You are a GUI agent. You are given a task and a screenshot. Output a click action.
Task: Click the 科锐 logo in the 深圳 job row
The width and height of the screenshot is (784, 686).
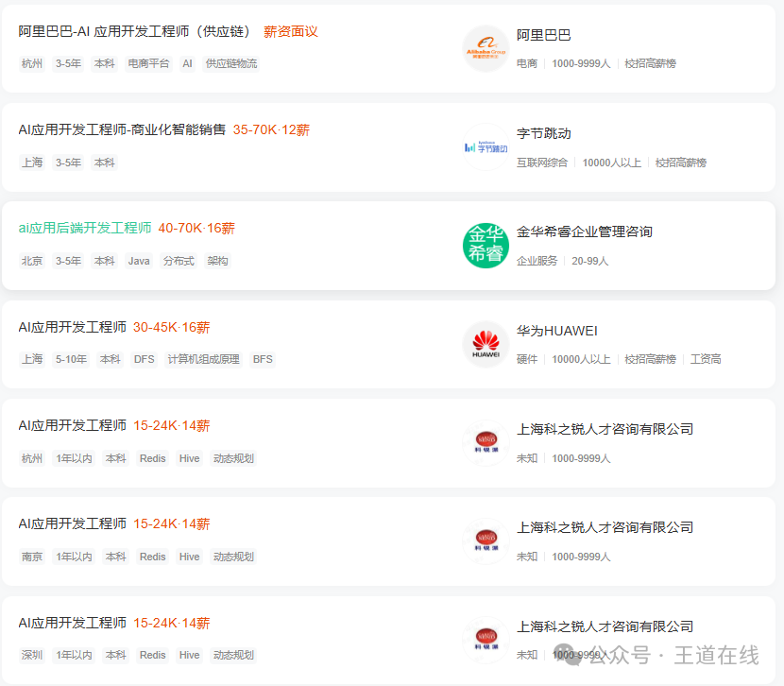[x=486, y=640]
